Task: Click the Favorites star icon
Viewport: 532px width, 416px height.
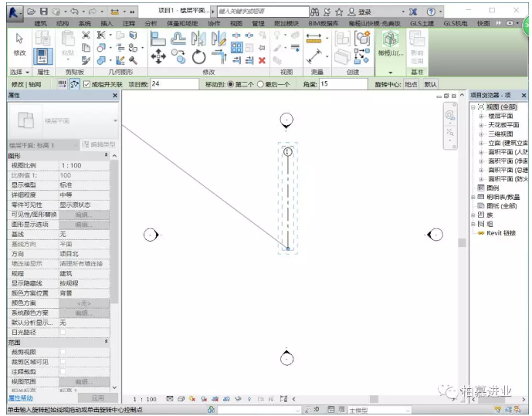Action: tap(339, 12)
